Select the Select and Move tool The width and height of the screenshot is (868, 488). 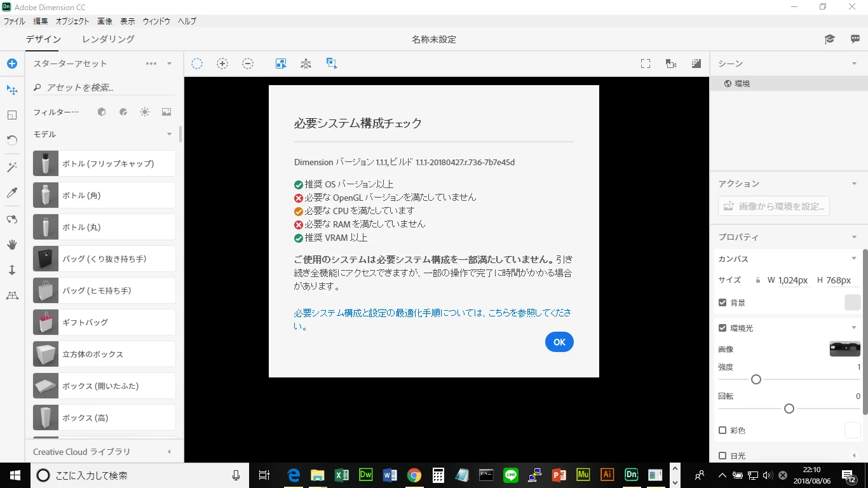coord(12,90)
